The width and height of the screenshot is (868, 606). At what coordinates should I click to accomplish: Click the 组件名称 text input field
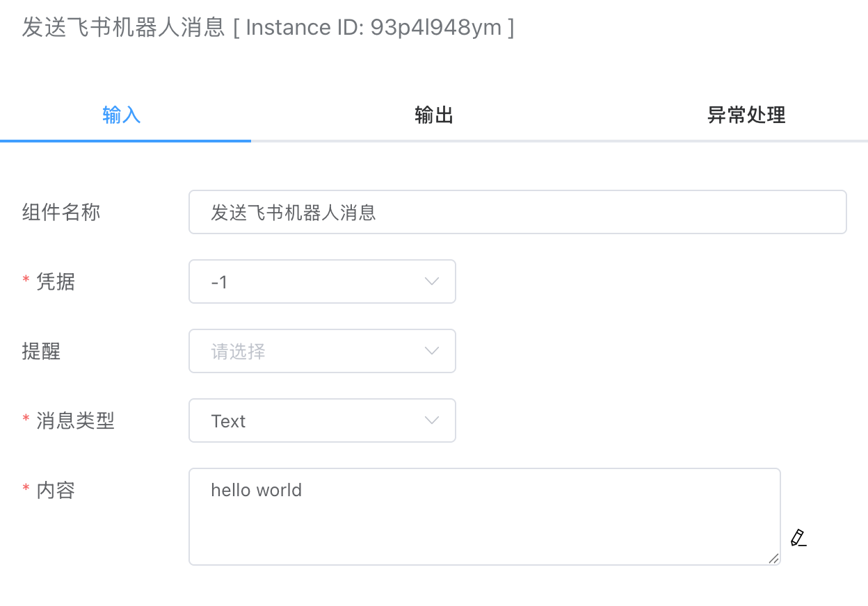point(517,212)
